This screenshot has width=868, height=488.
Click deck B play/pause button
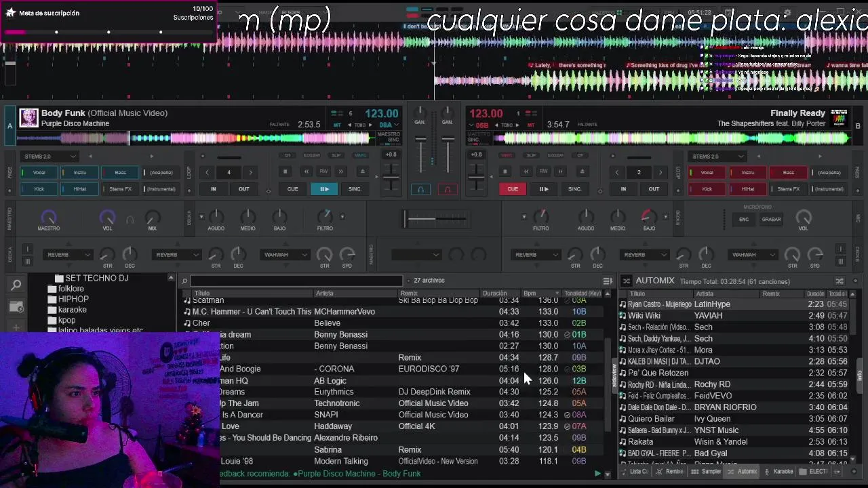coord(543,189)
